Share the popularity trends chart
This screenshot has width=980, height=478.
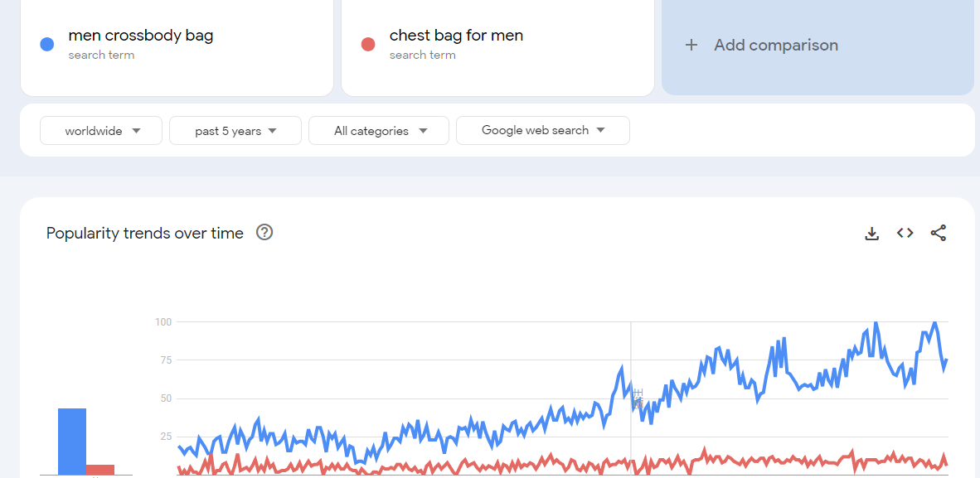(x=938, y=234)
